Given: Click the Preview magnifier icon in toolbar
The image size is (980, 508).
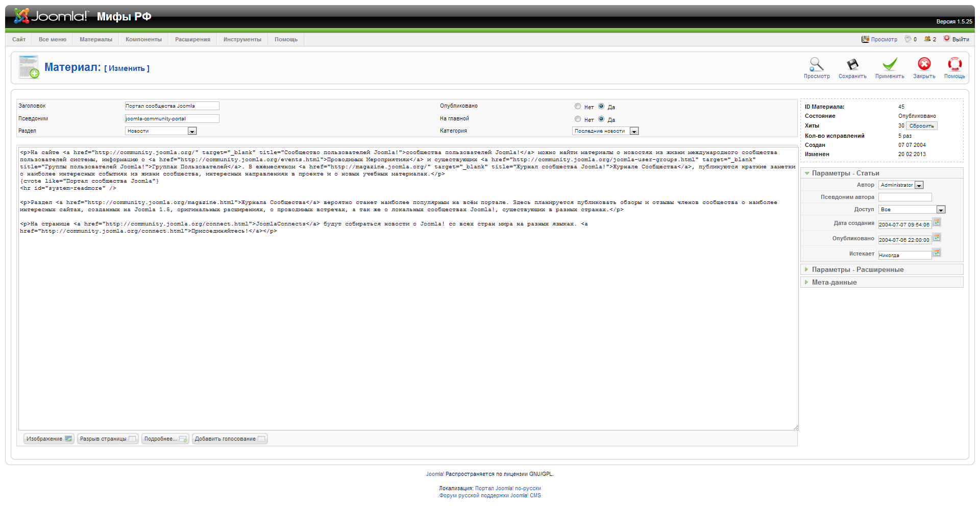Looking at the screenshot, I should (x=817, y=64).
